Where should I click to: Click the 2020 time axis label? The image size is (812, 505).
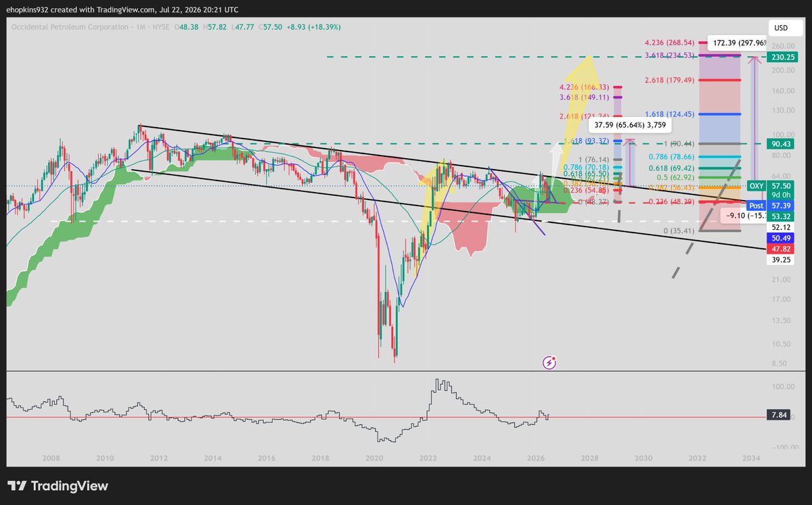pos(375,458)
